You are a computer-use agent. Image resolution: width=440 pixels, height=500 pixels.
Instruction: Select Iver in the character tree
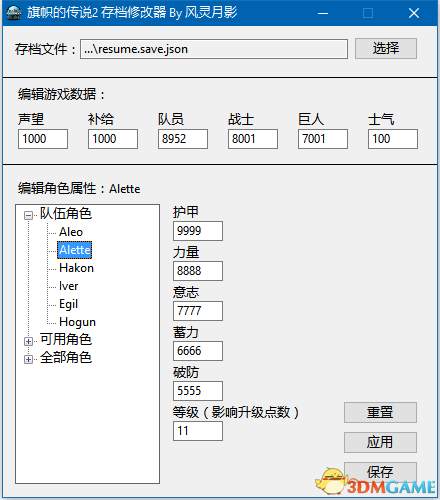point(68,286)
